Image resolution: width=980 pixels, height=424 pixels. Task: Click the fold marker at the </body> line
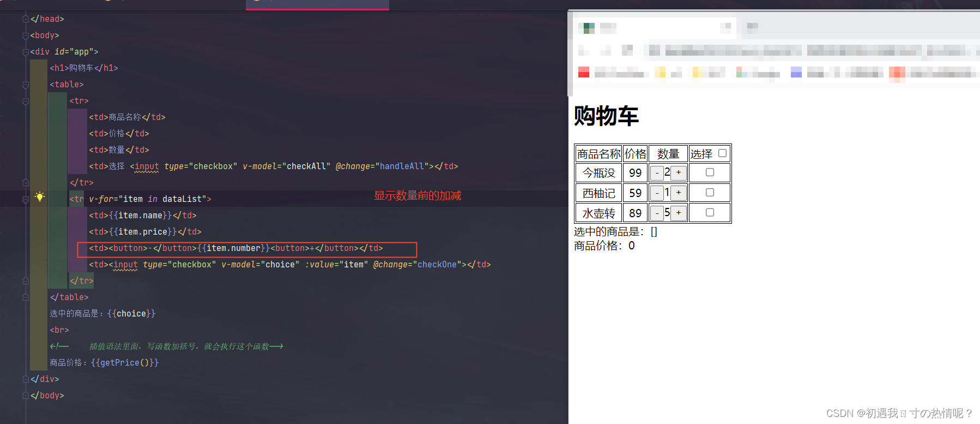26,396
